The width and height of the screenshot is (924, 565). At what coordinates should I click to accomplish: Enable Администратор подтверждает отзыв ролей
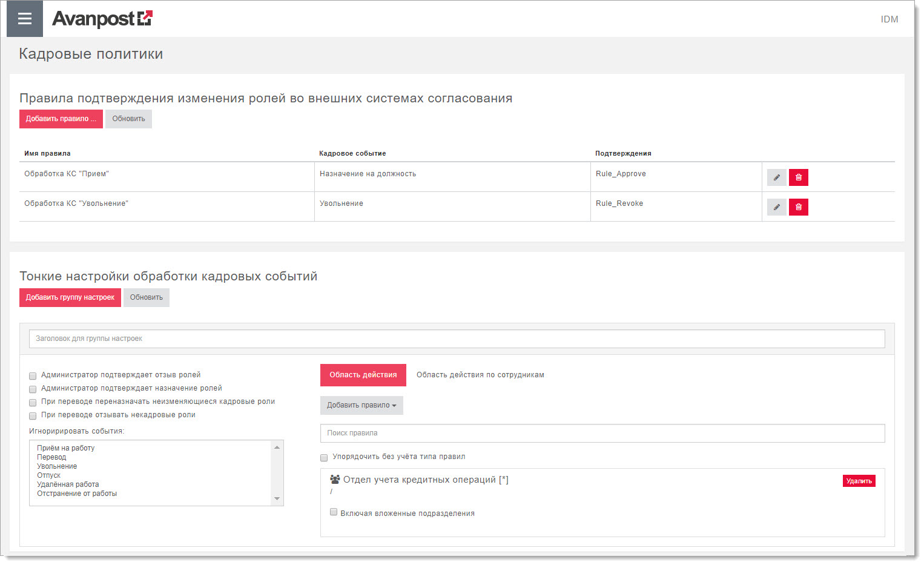point(33,376)
